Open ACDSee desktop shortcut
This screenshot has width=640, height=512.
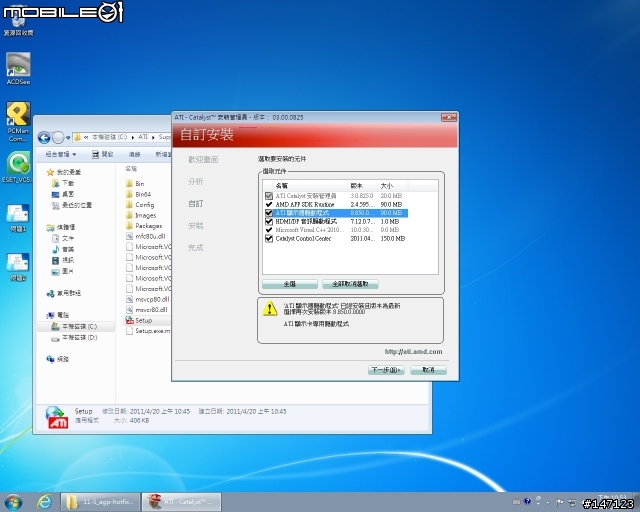(x=18, y=68)
